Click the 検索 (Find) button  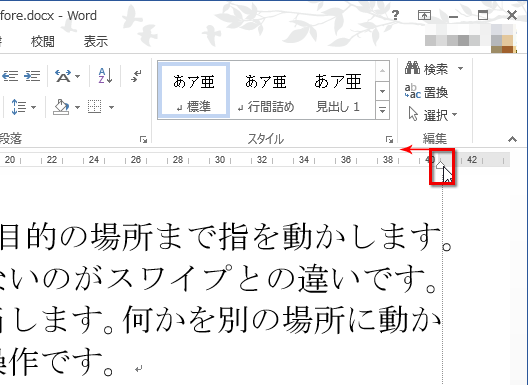pyautogui.click(x=427, y=69)
